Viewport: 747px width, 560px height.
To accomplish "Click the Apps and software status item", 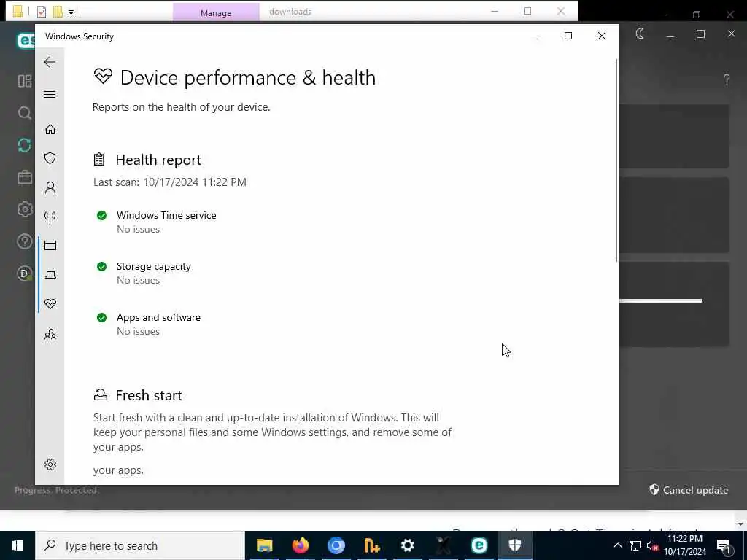I will [148, 324].
